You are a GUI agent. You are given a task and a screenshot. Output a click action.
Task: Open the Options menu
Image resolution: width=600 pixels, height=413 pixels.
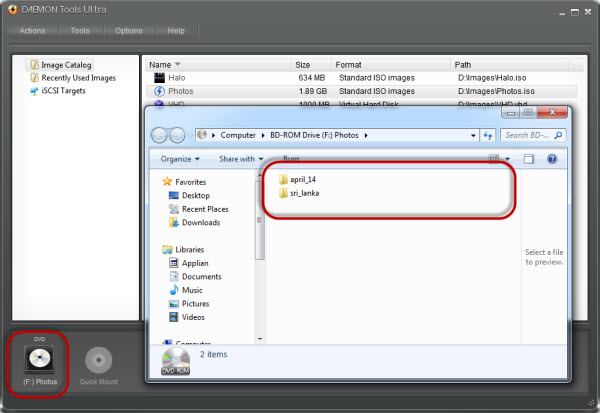coord(129,31)
